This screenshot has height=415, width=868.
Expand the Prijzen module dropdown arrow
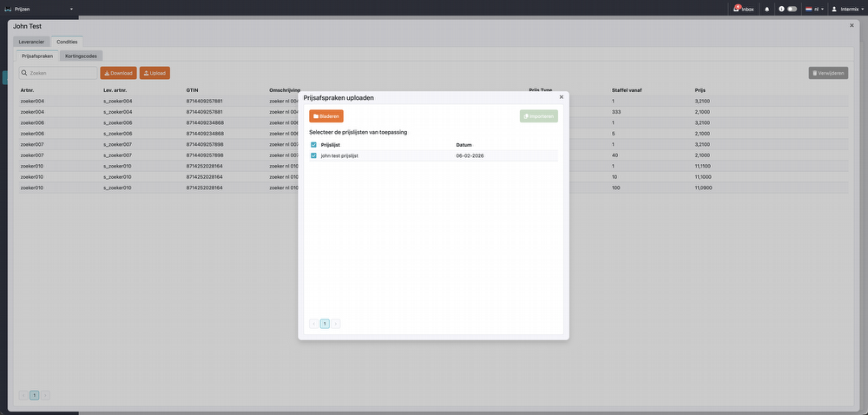pyautogui.click(x=71, y=9)
